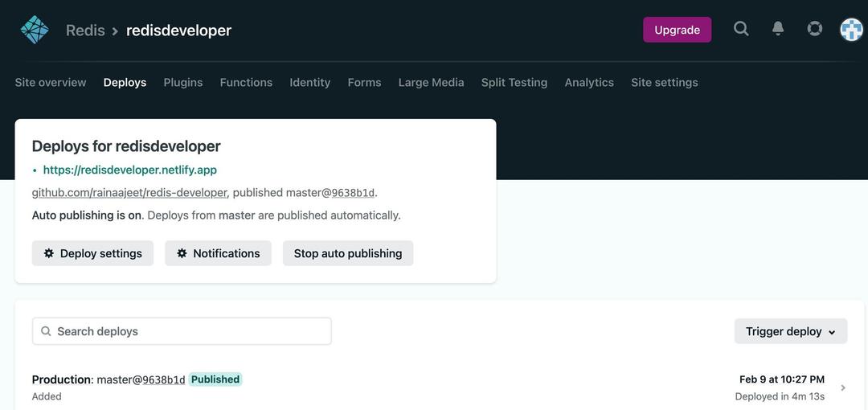Go to Site settings tab
Image resolution: width=868 pixels, height=410 pixels.
[x=665, y=83]
